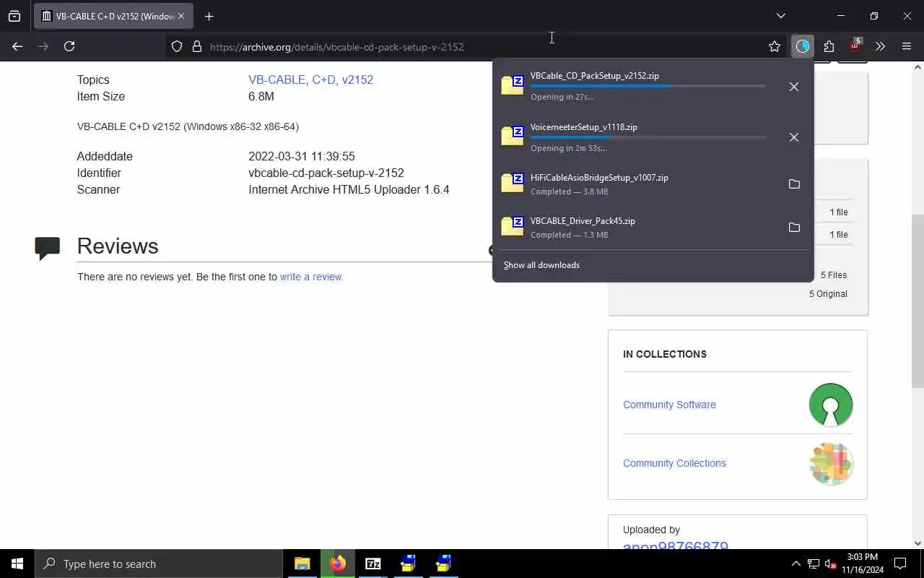This screenshot has height=578, width=924.
Task: Switch to the Firefox taskbar icon
Action: (338, 564)
